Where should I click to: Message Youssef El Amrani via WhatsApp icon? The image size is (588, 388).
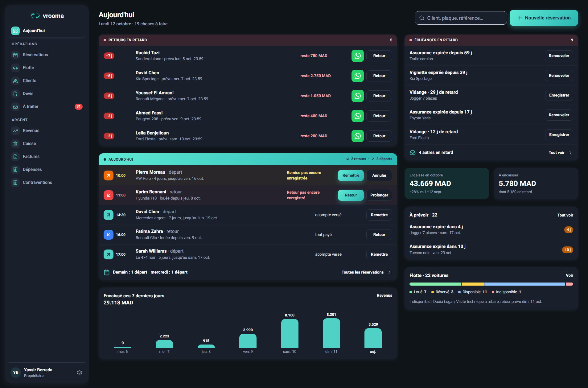(358, 96)
